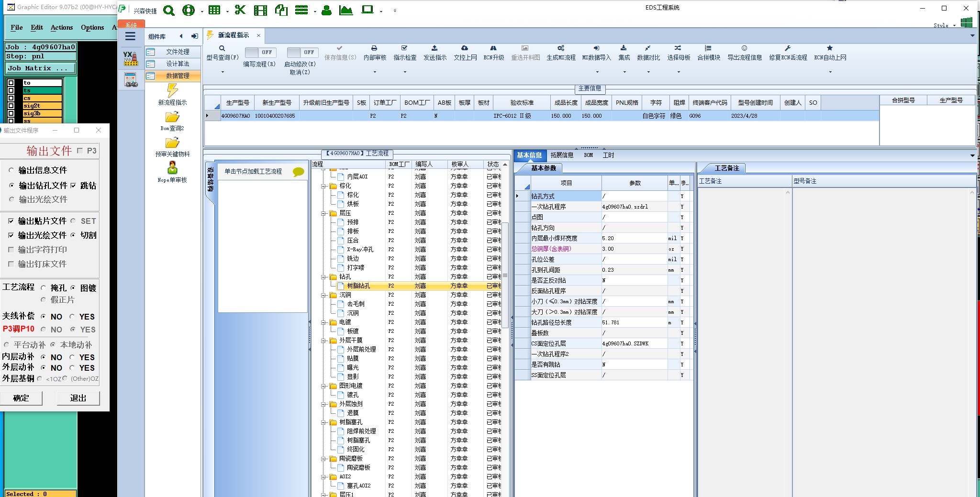Open the hamburger menu icon in the sidebar
980x497 pixels.
[x=130, y=36]
